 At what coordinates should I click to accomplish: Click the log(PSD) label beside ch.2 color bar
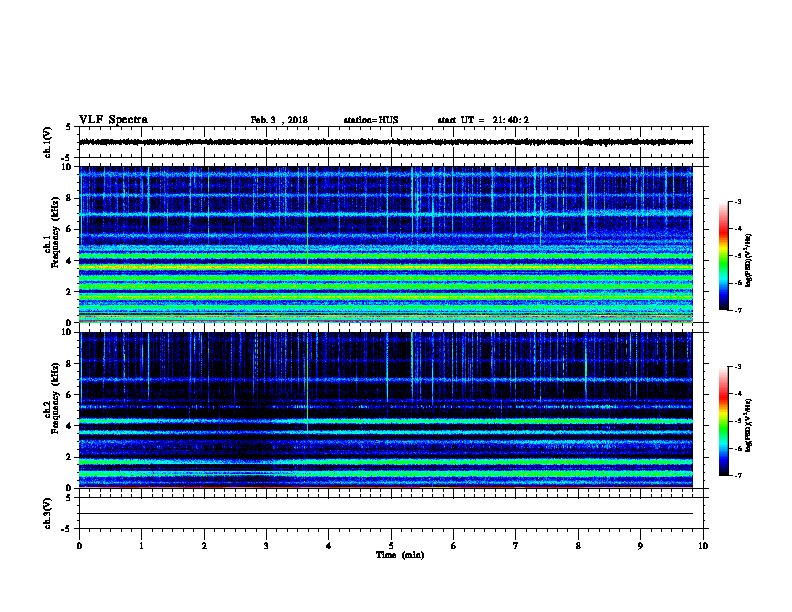[x=749, y=425]
